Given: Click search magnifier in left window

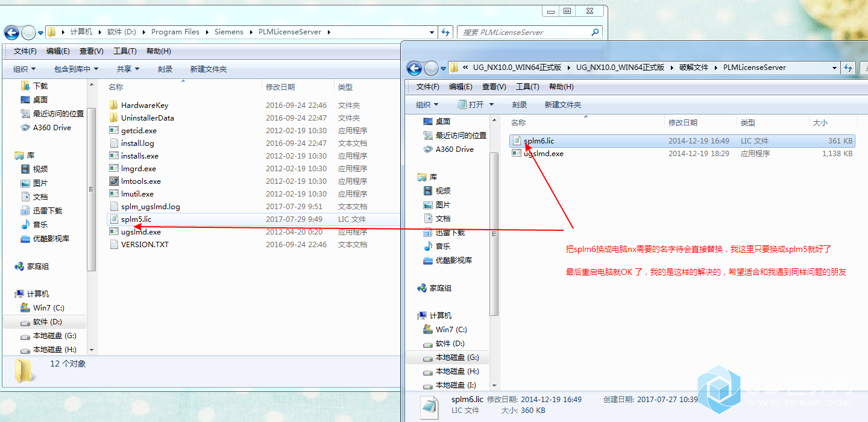Looking at the screenshot, I should [595, 32].
